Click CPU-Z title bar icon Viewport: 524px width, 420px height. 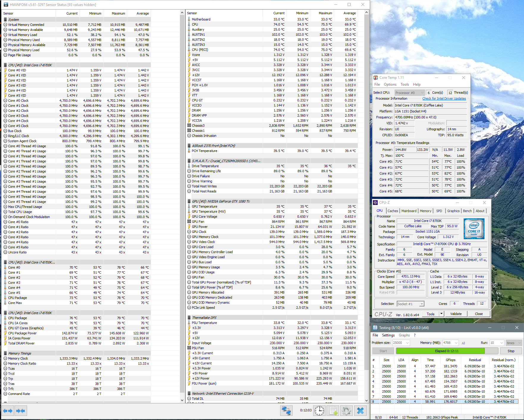375,203
